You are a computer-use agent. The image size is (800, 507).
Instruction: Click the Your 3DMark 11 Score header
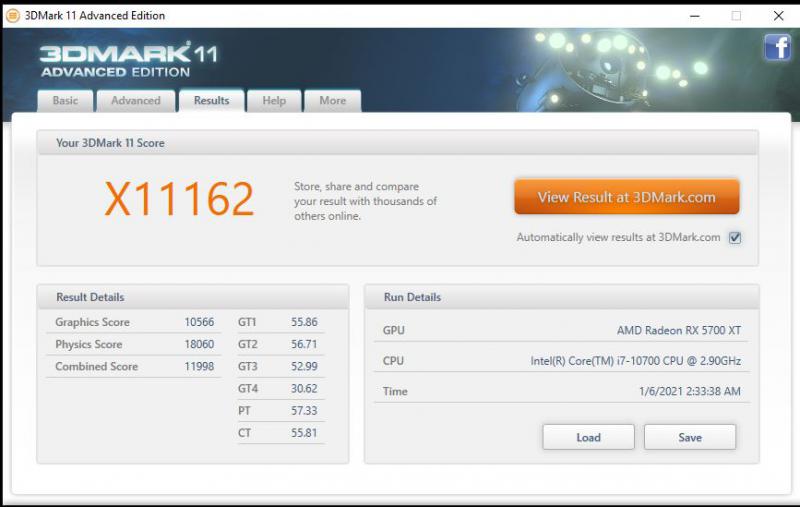point(397,143)
